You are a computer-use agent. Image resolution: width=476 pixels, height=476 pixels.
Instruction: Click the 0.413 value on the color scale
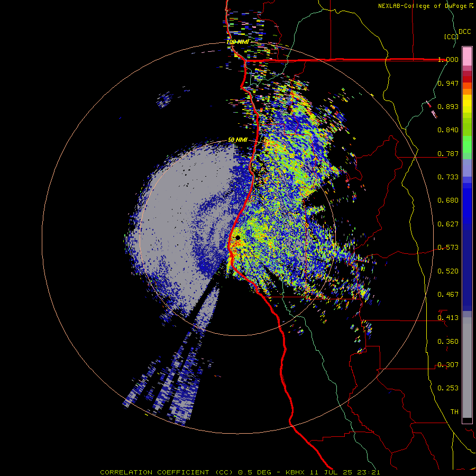pyautogui.click(x=448, y=318)
